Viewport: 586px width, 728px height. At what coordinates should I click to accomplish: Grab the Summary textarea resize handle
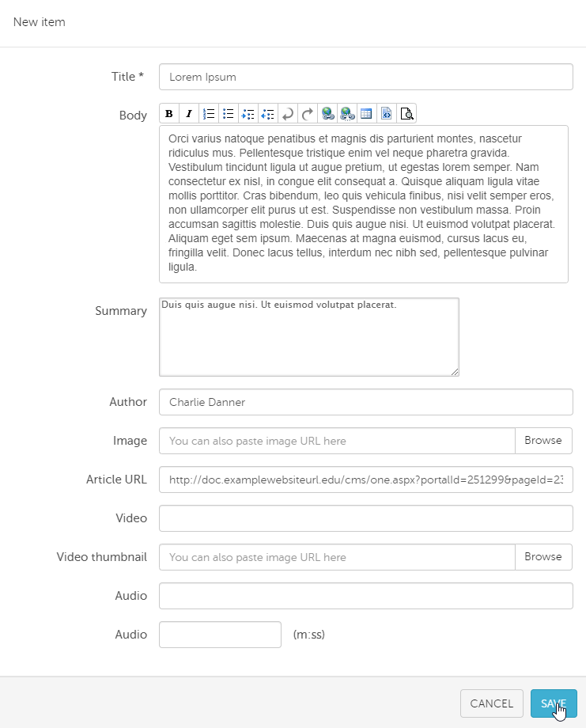(x=455, y=372)
